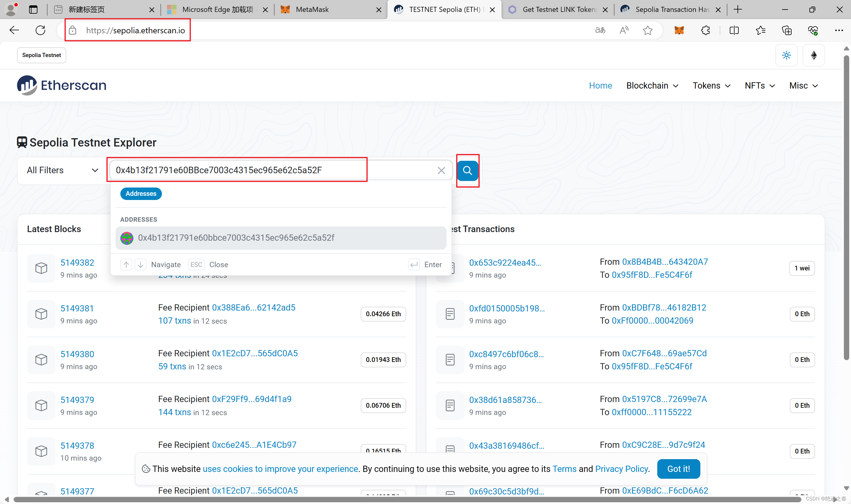This screenshot has height=504, width=851.
Task: Toggle Read Aloud icon in address bar
Action: [x=624, y=30]
